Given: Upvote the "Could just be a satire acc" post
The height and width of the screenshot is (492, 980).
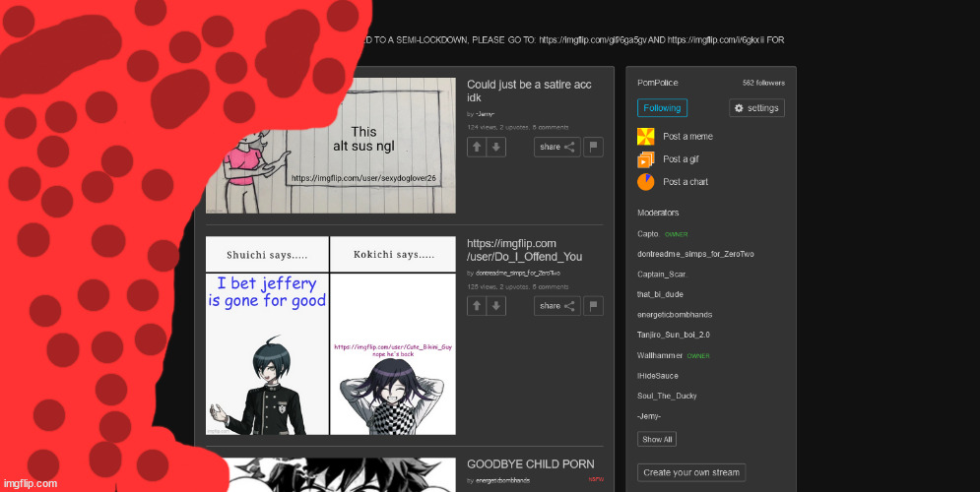Looking at the screenshot, I should pos(477,147).
